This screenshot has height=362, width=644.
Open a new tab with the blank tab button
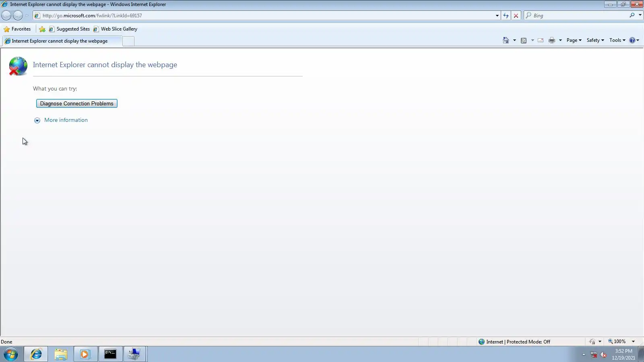[128, 41]
